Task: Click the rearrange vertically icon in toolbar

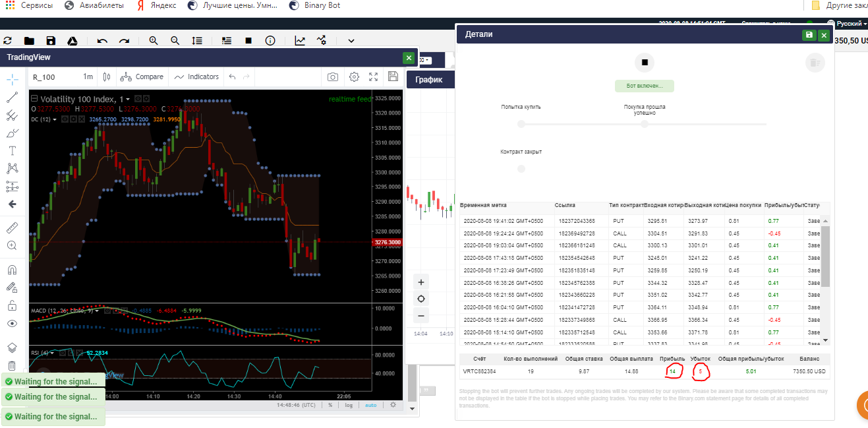Action: pyautogui.click(x=197, y=40)
